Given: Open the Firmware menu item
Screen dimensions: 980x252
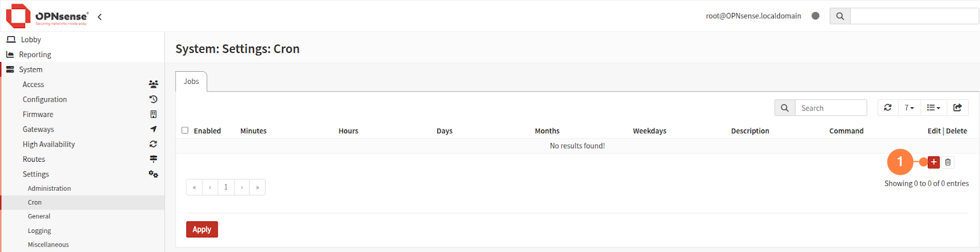Looking at the screenshot, I should 38,114.
